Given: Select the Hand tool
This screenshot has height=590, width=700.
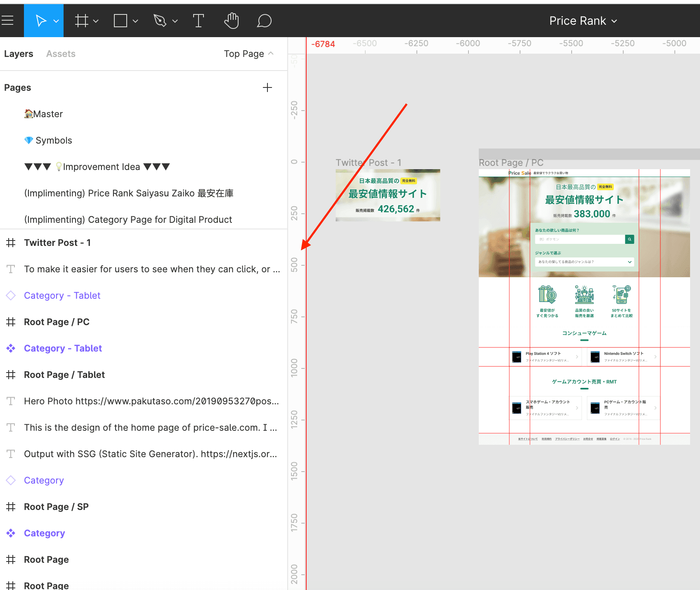Looking at the screenshot, I should coord(232,21).
